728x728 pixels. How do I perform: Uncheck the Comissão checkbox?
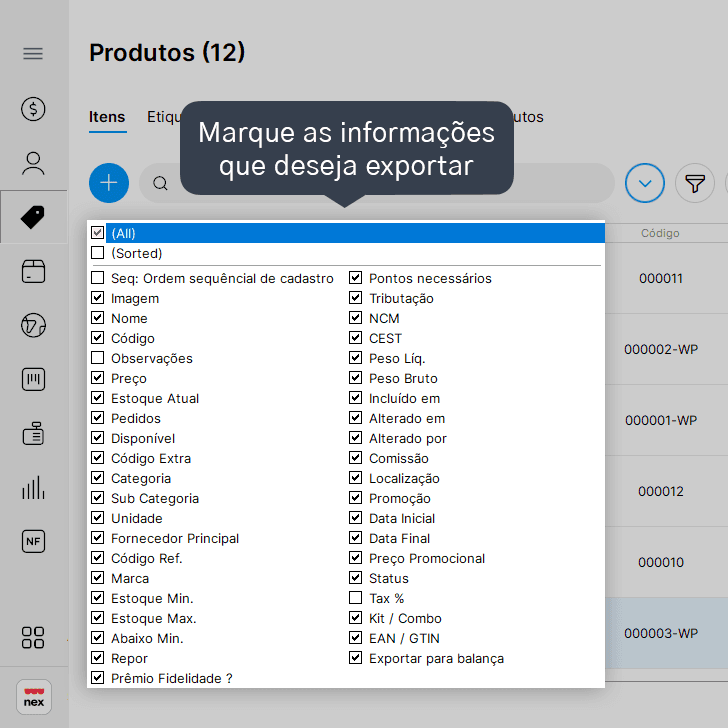coord(356,457)
